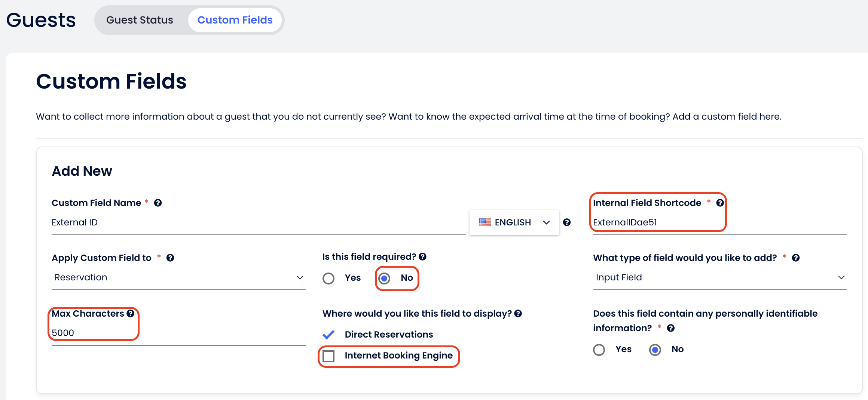Open the Apply Custom Field to help tooltip
868x400 pixels.
click(170, 258)
